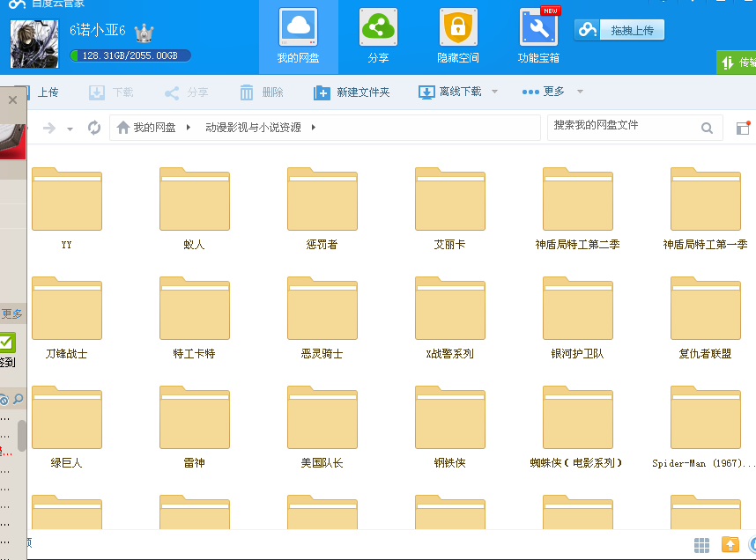
Task: Expand the 更多 dropdown arrow
Action: pos(580,91)
